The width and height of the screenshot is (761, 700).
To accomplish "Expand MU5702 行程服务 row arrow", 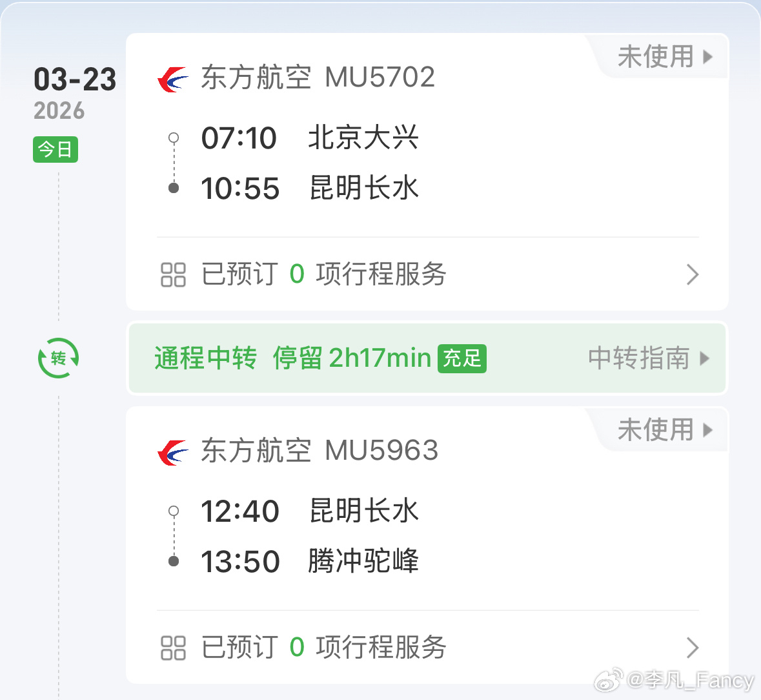I will point(693,275).
